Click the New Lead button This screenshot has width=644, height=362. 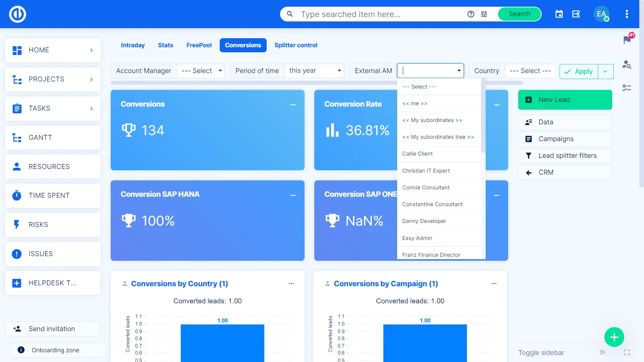(565, 100)
